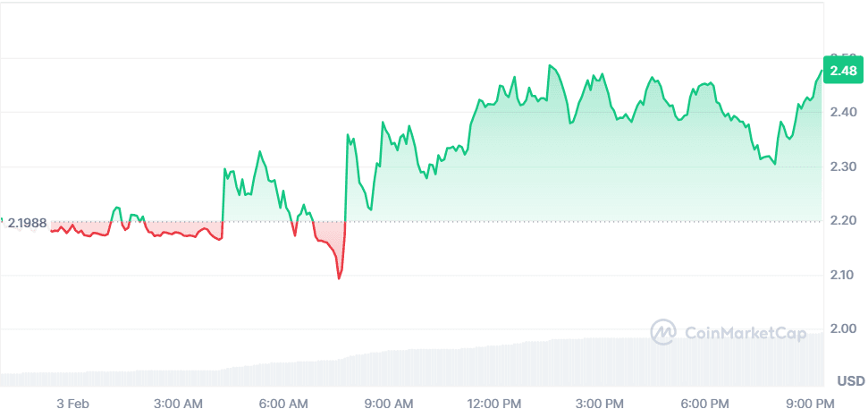Click the lowest red dip on price line
Screen dimensions: 868x409
click(x=339, y=278)
